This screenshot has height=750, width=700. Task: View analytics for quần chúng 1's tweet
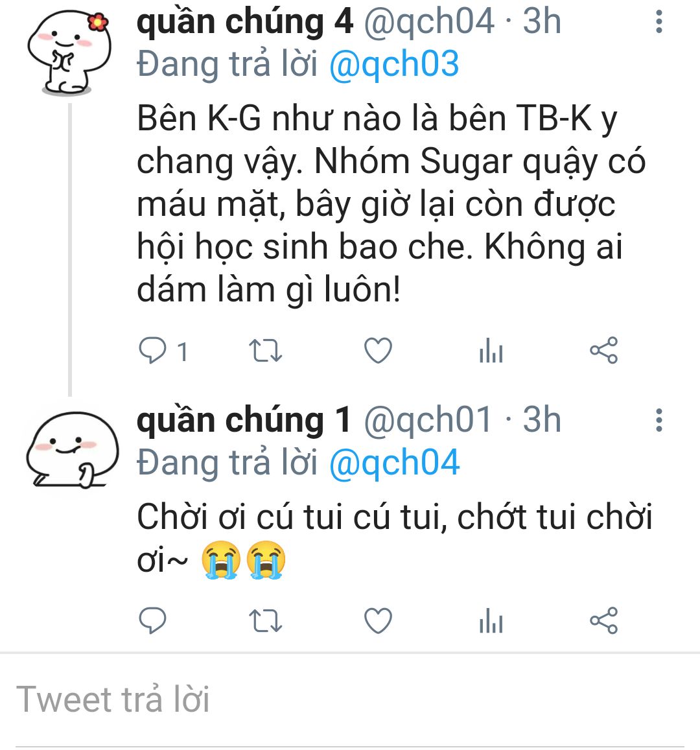pos(491,622)
